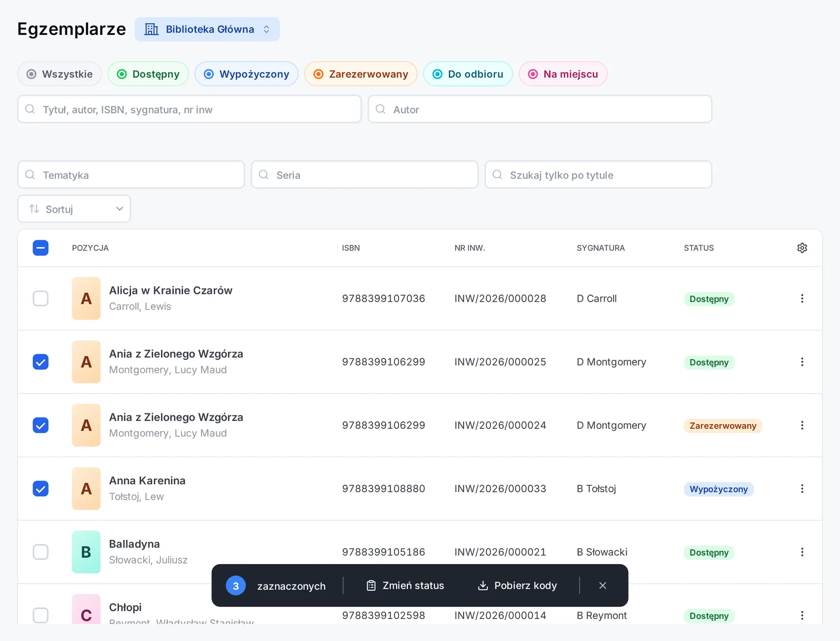
Task: Click Zmień status button
Action: click(405, 585)
